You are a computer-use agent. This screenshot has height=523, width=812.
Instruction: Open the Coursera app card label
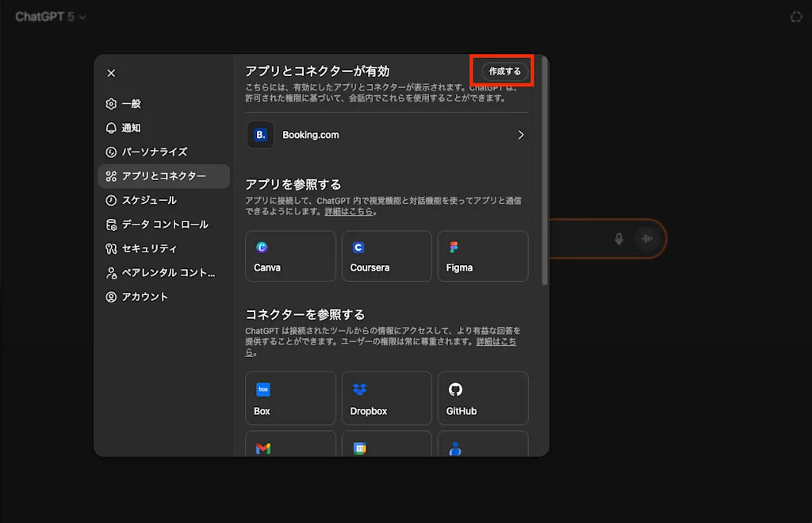(x=370, y=267)
